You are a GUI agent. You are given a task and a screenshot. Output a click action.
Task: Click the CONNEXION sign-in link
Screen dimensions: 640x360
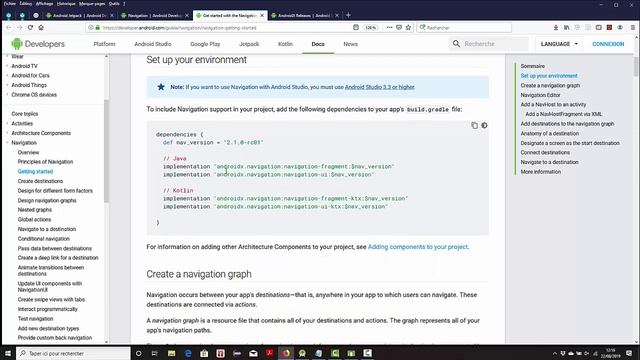608,44
